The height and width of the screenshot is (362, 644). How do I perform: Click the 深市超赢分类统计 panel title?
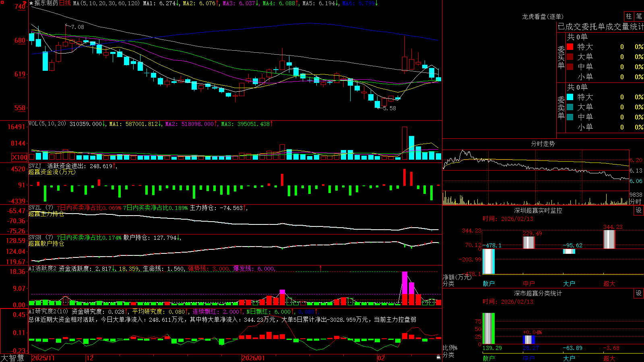[x=538, y=293]
